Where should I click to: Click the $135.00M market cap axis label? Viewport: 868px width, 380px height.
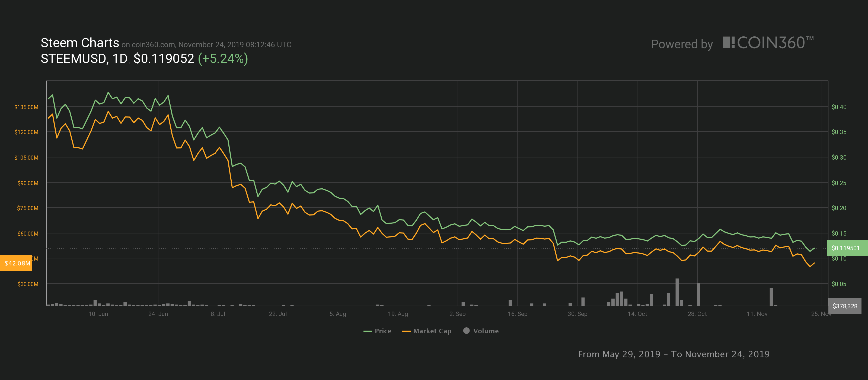[x=26, y=107]
